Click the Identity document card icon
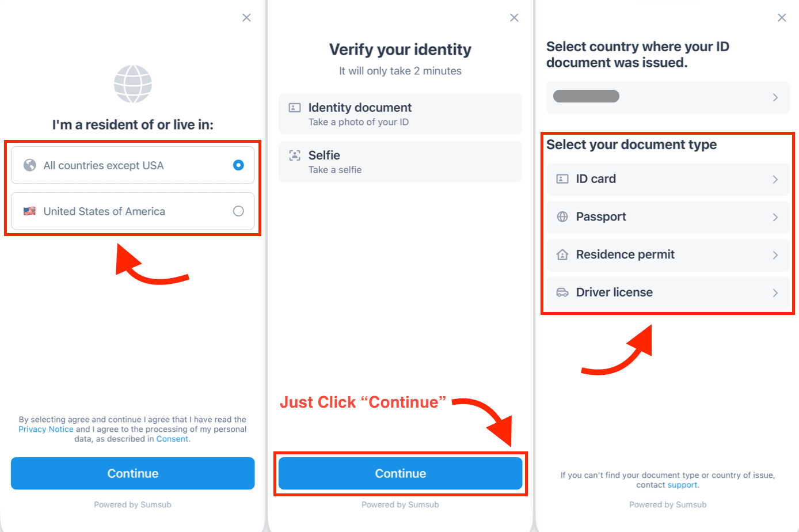The height and width of the screenshot is (532, 799). 295,108
